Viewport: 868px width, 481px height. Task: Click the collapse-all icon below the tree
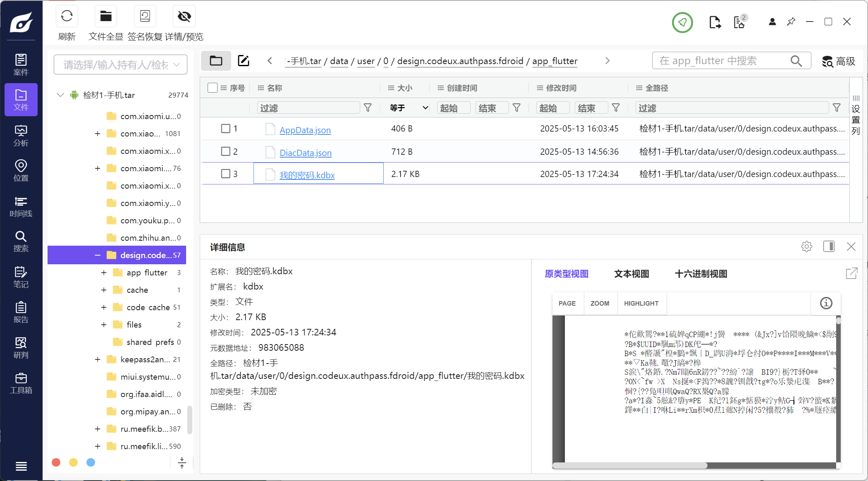click(182, 462)
